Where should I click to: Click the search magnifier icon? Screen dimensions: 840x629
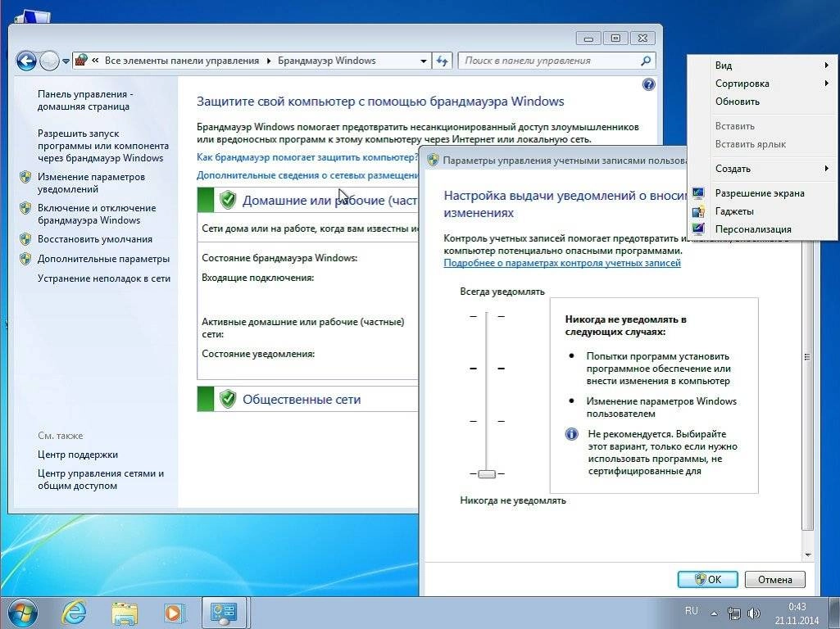click(x=646, y=61)
